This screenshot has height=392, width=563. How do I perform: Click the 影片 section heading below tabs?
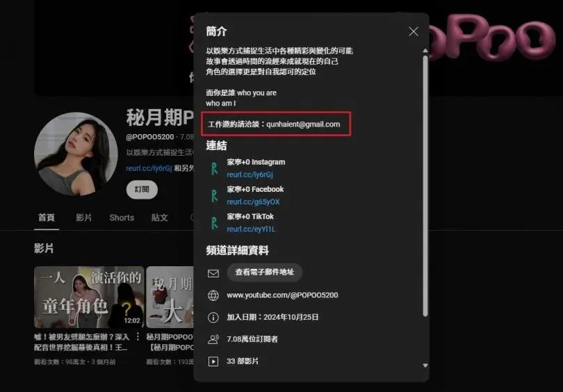point(44,248)
